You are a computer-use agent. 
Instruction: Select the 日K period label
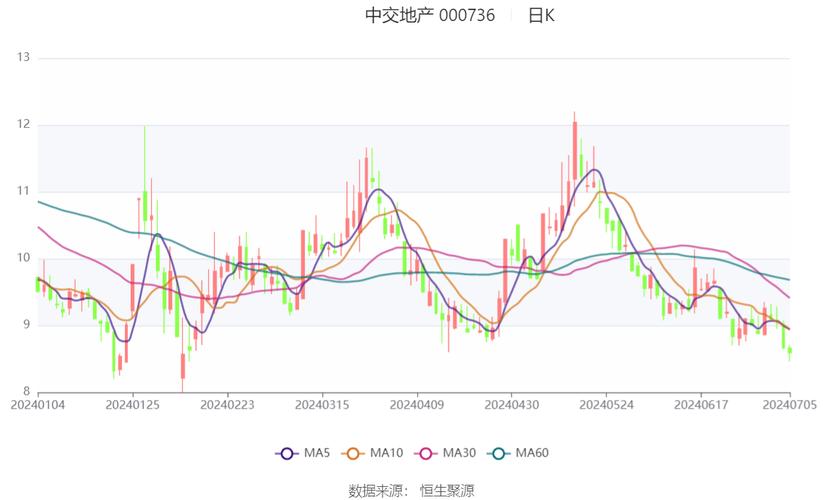tap(541, 15)
